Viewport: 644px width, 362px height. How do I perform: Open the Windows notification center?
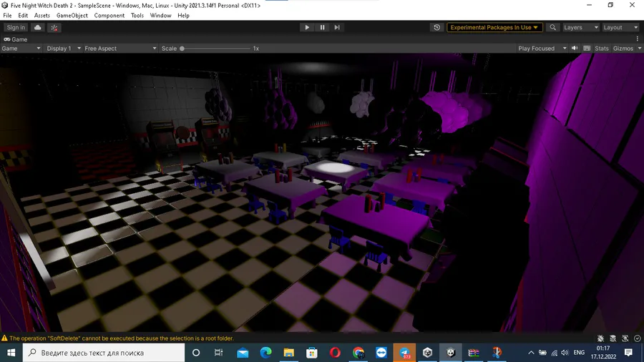(628, 353)
